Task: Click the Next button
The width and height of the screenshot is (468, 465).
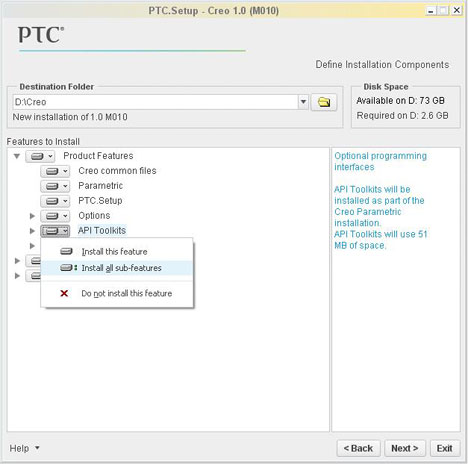Action: (x=405, y=448)
